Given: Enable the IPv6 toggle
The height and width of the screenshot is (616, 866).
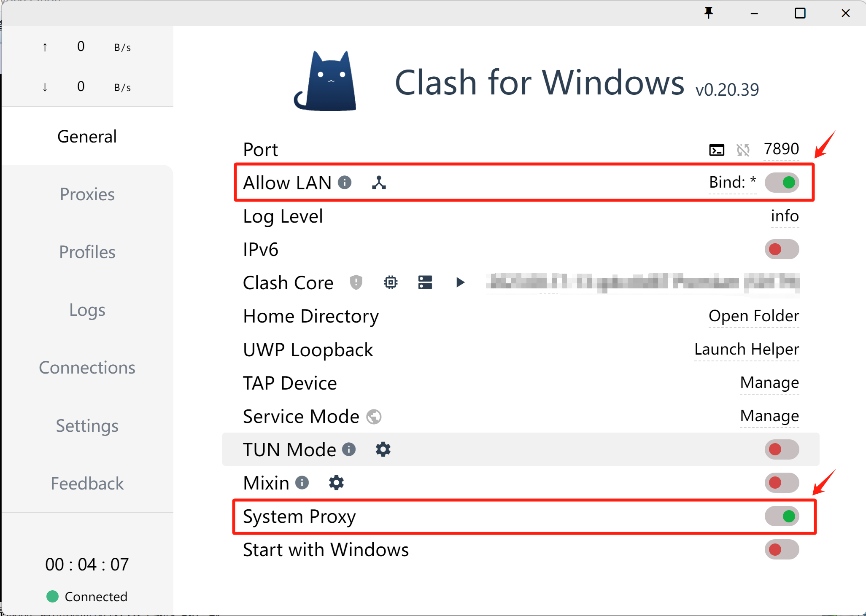Looking at the screenshot, I should pyautogui.click(x=782, y=249).
